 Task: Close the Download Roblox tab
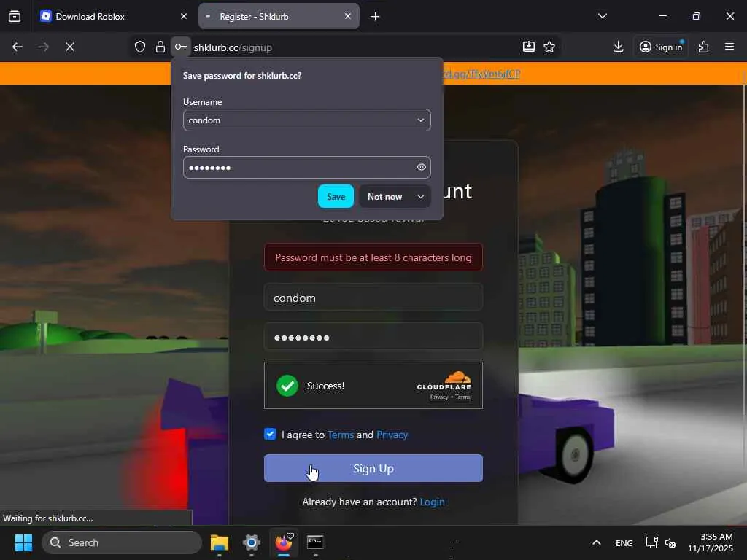point(183,16)
